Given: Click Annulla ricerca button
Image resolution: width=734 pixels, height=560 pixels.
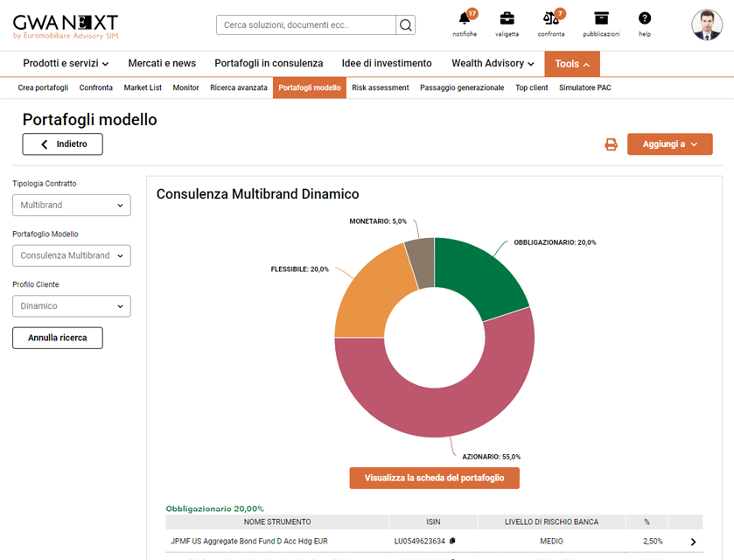Looking at the screenshot, I should coord(58,338).
